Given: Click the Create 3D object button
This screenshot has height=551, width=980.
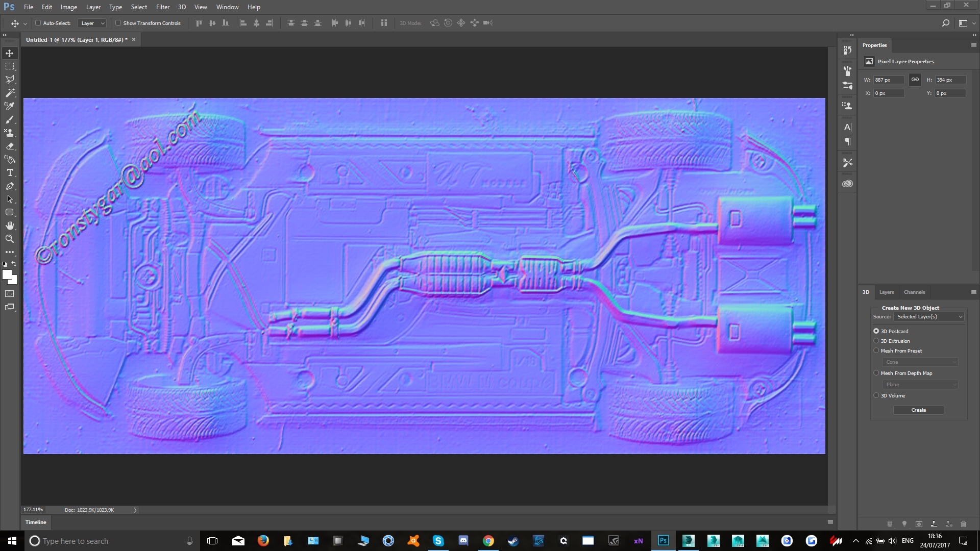Looking at the screenshot, I should (919, 410).
